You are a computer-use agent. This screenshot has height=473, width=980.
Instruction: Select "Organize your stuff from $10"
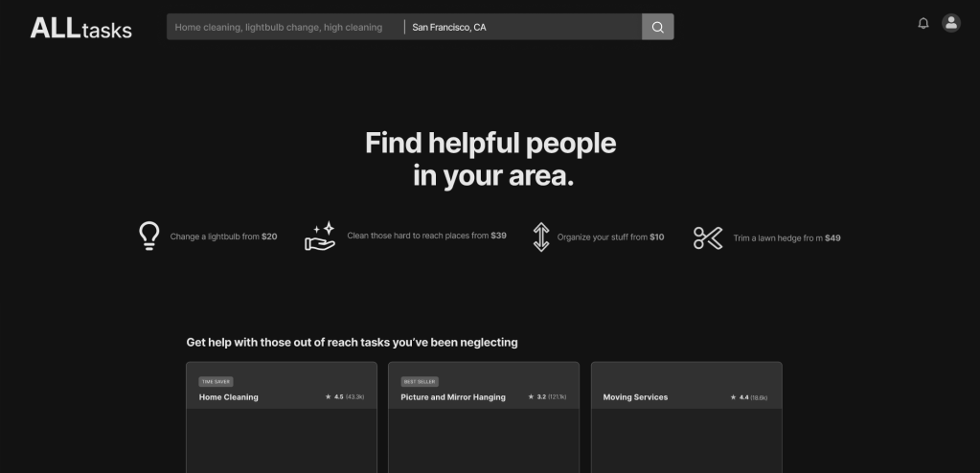(x=610, y=236)
